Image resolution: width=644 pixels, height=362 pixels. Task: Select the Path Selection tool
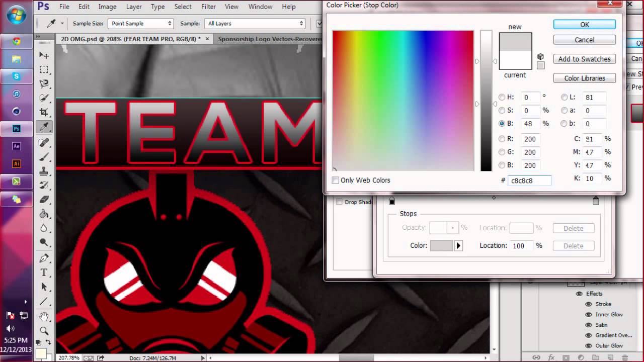tap(44, 287)
